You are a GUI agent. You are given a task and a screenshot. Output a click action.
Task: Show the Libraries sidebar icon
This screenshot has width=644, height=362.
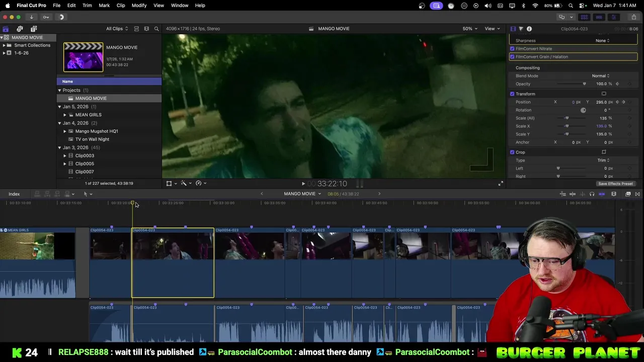coord(6,29)
